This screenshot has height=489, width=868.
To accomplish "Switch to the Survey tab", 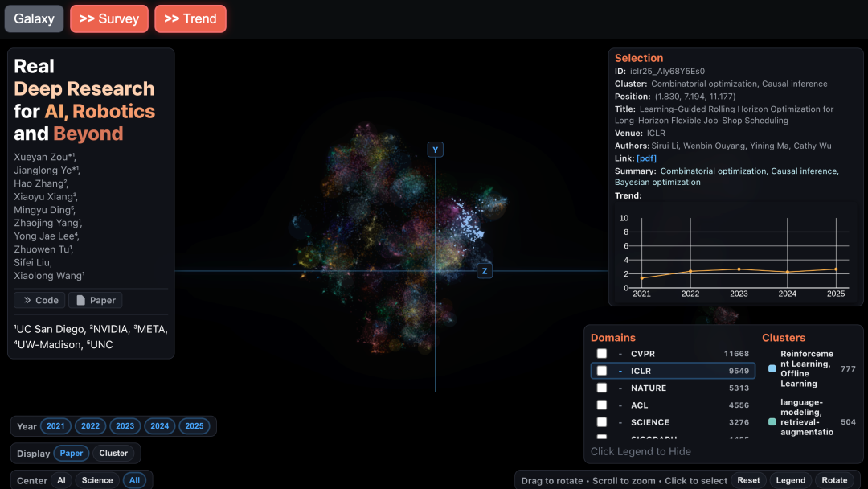I will point(108,18).
